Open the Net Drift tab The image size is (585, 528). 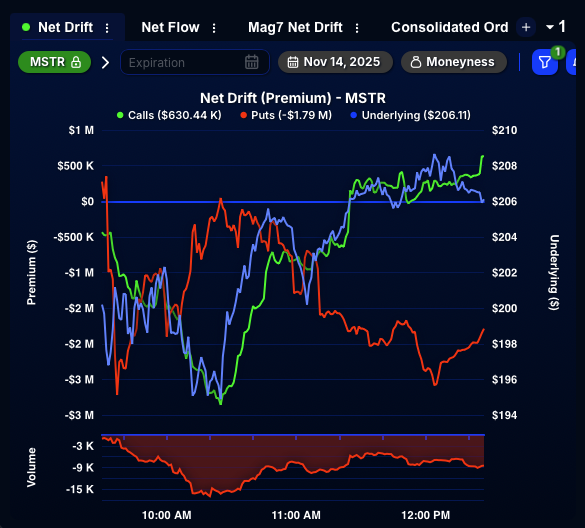[65, 27]
